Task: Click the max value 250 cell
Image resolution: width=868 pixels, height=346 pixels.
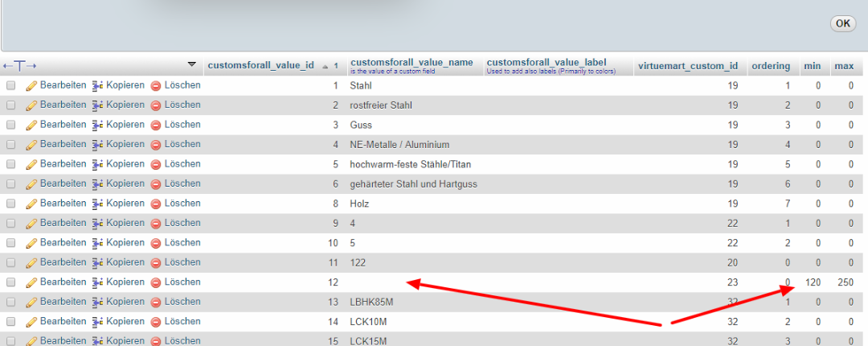Action: 843,282
